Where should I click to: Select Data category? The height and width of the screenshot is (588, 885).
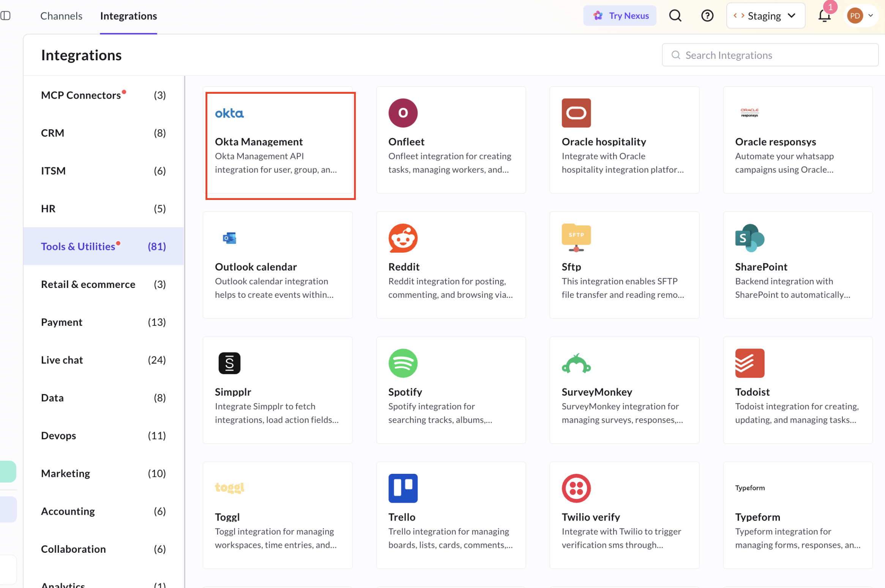coord(104,398)
